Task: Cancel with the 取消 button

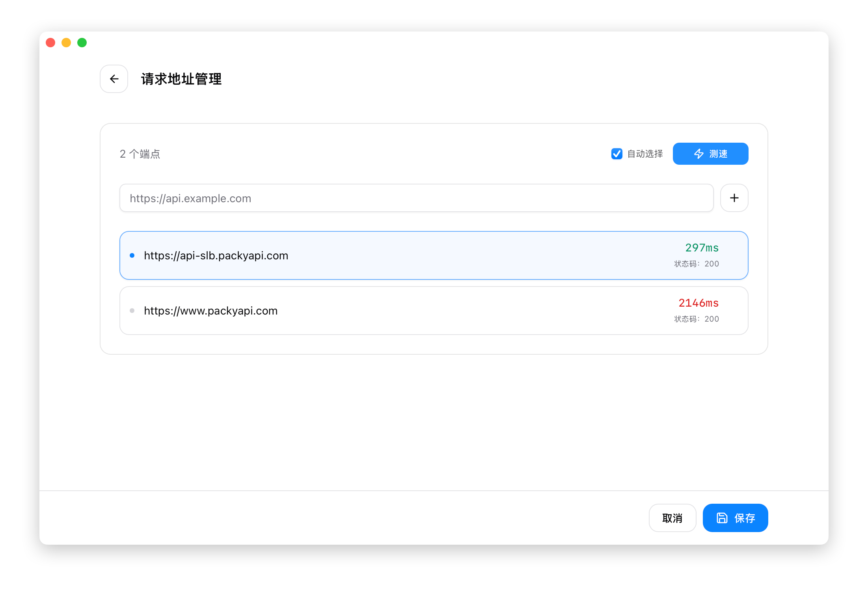Action: coord(672,518)
